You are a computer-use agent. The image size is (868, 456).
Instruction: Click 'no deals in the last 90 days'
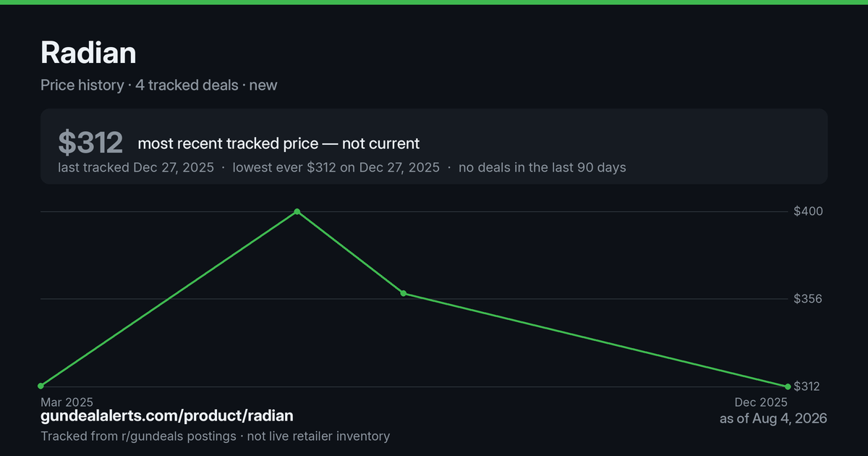542,167
